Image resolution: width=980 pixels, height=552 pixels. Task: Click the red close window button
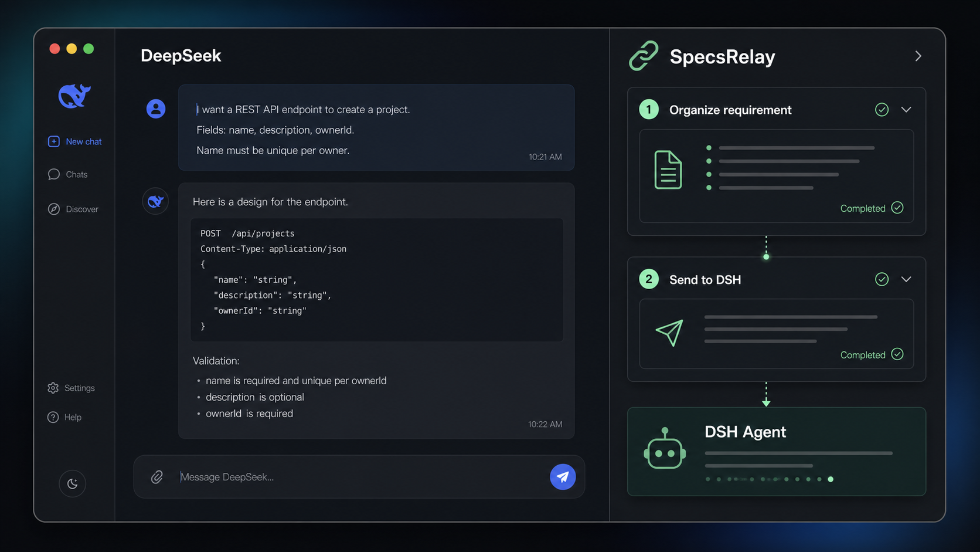pos(55,49)
